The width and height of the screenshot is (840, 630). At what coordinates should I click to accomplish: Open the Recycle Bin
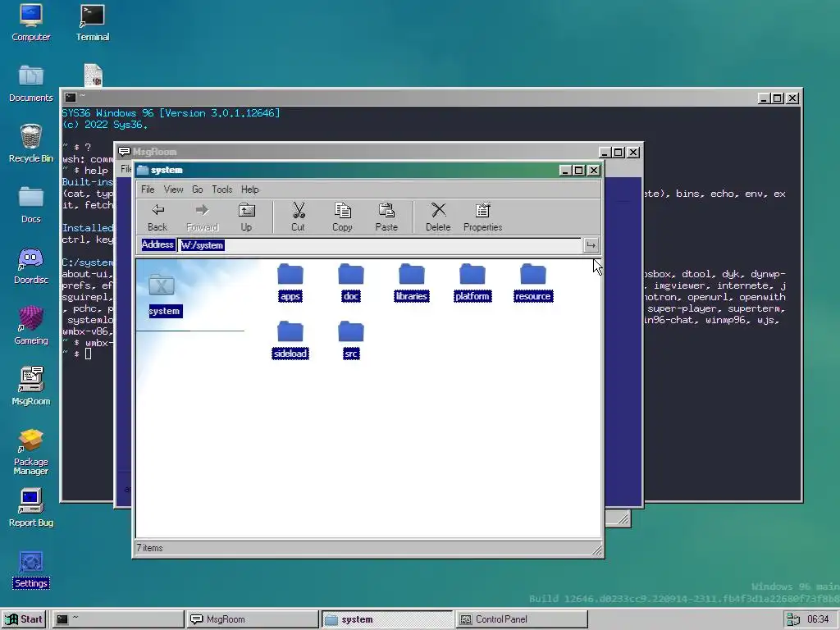(x=31, y=144)
